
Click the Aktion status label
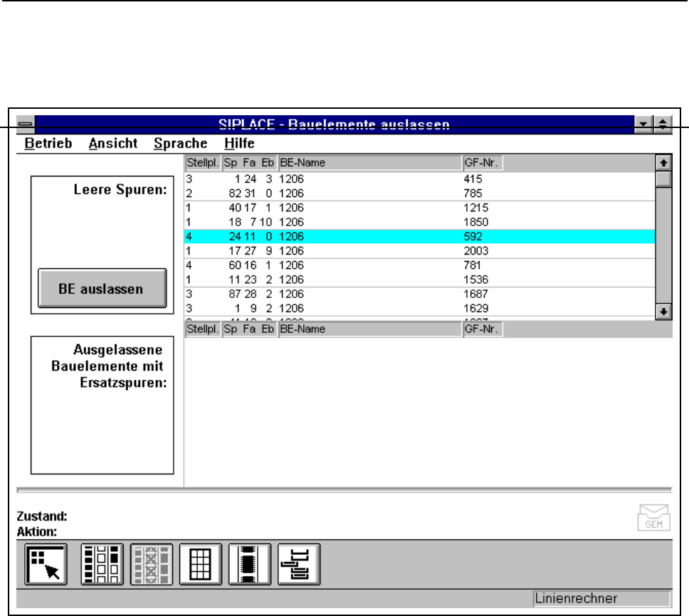(x=37, y=531)
